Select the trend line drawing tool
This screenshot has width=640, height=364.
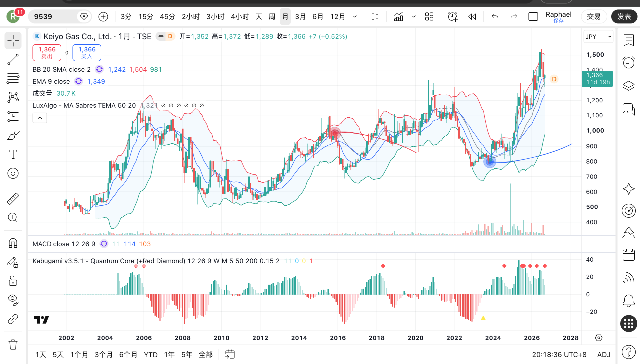(x=13, y=59)
